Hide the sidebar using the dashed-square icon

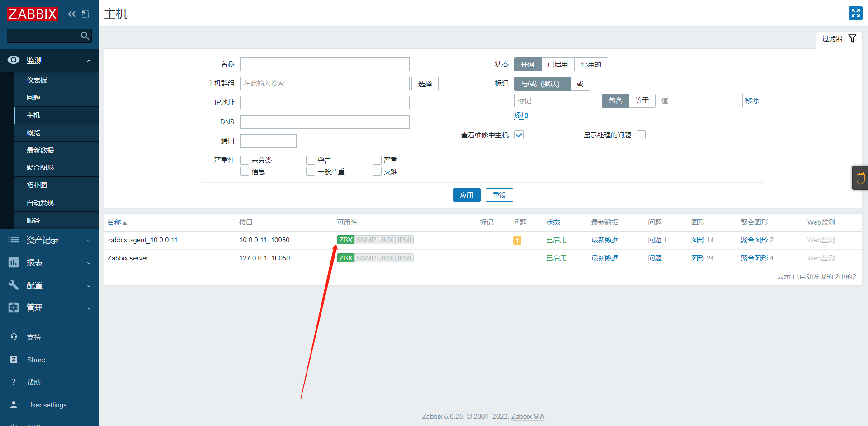pos(85,14)
